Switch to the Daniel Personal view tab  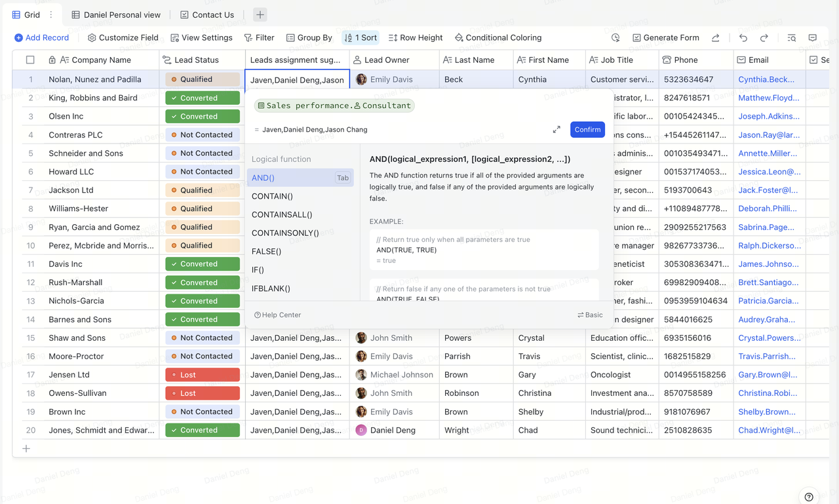coord(116,14)
